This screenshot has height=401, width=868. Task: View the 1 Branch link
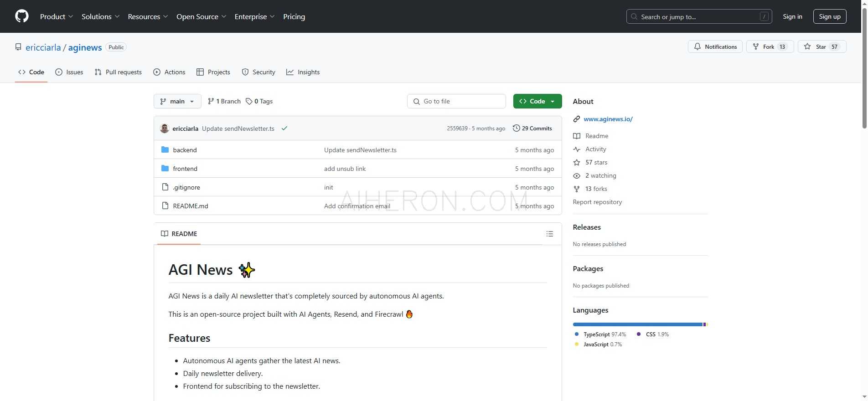pos(224,101)
